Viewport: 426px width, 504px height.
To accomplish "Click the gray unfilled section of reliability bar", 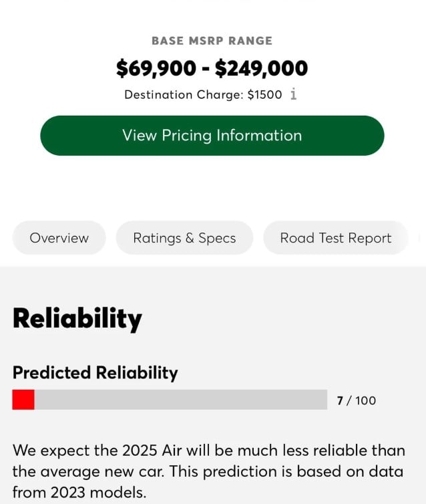I will coord(180,400).
